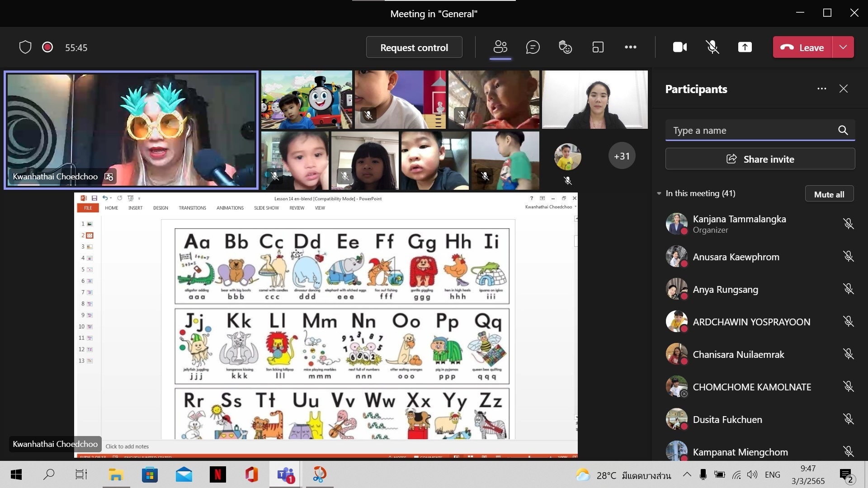Image resolution: width=868 pixels, height=488 pixels.
Task: Click the Request control button
Action: point(414,47)
